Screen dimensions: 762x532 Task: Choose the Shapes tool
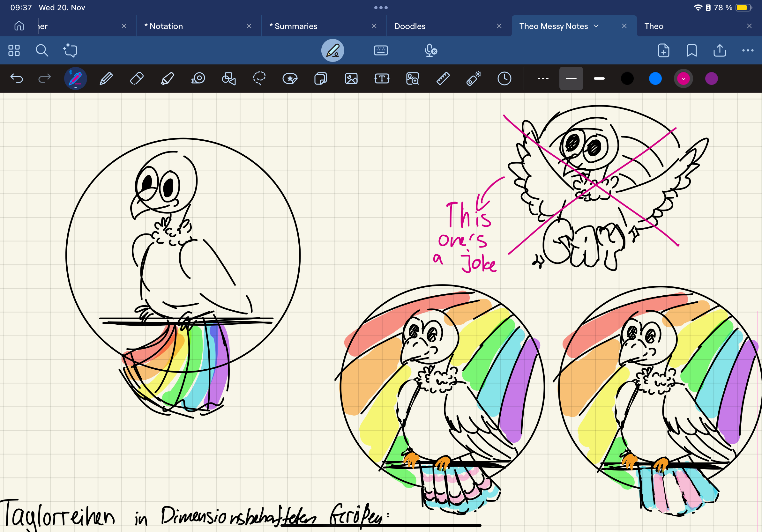click(229, 78)
